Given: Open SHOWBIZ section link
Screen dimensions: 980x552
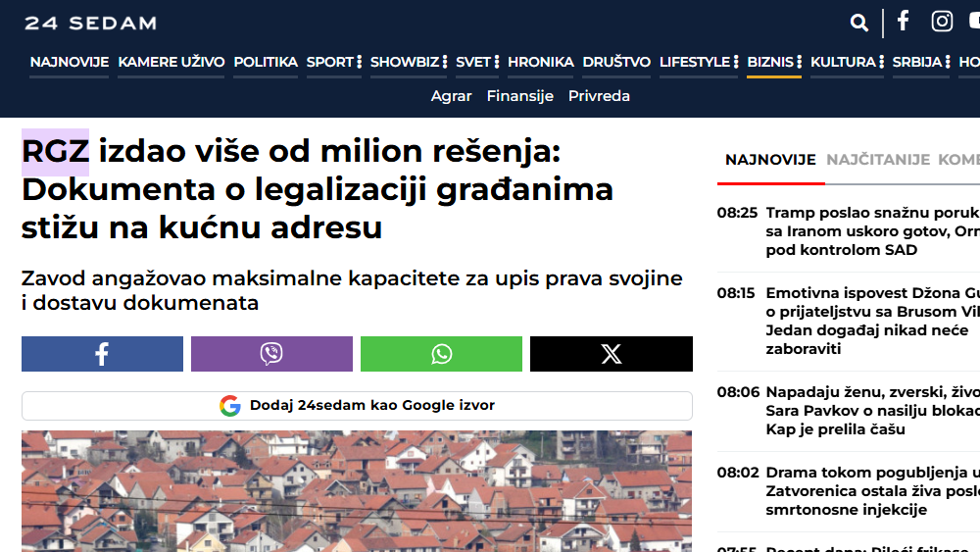Looking at the screenshot, I should tap(405, 62).
